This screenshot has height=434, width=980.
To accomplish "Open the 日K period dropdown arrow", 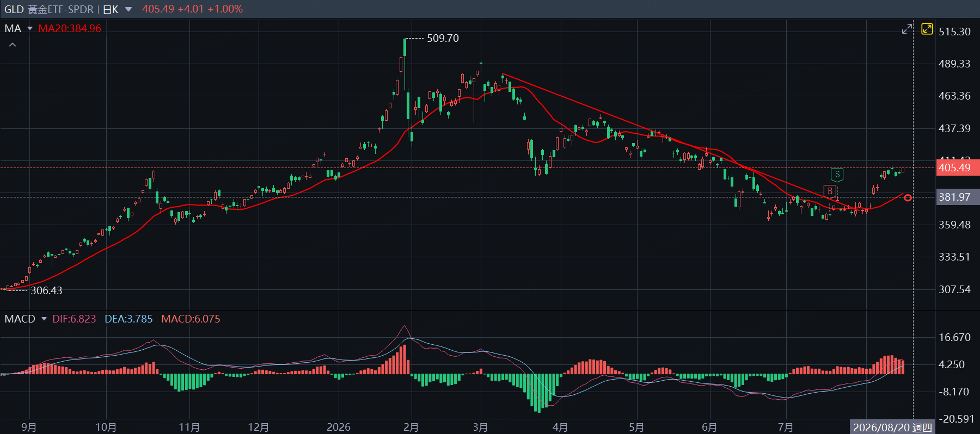I will [128, 9].
